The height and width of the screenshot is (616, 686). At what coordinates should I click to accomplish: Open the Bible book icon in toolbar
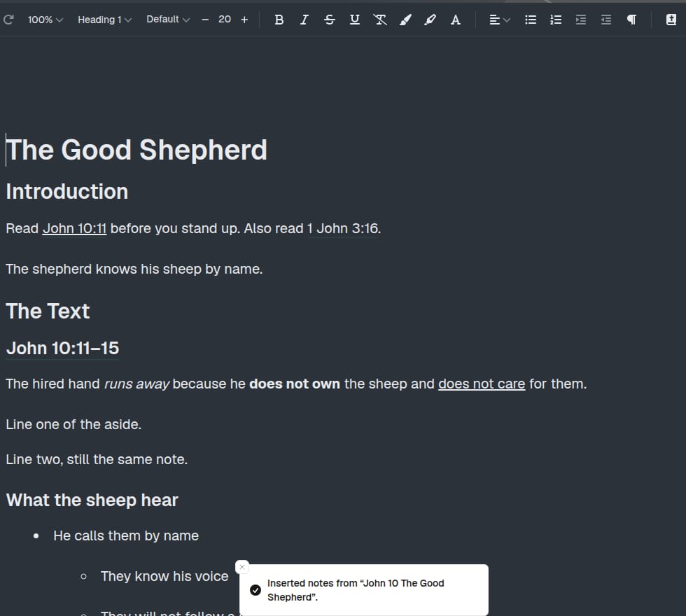coord(671,20)
